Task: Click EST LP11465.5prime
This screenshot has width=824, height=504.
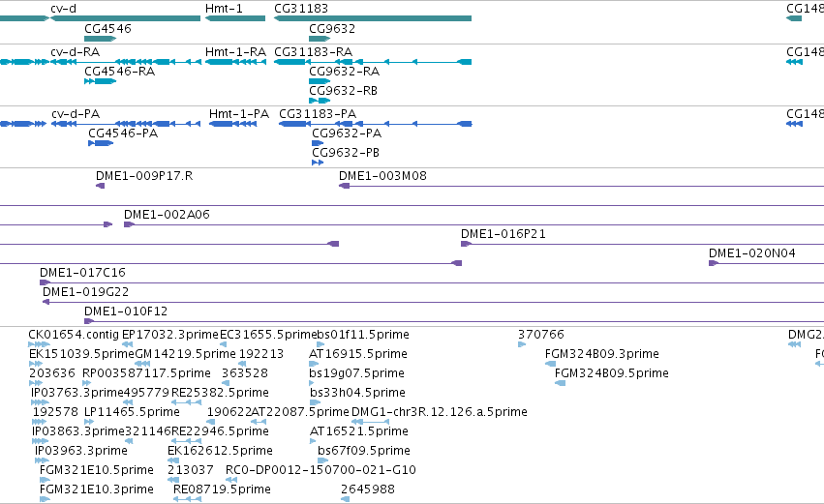Action: [x=89, y=422]
